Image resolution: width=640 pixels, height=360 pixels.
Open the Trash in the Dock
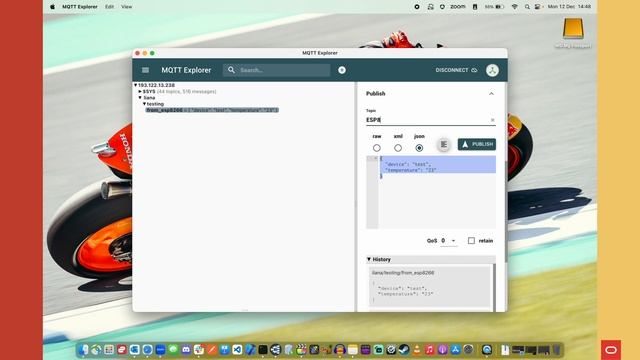[557, 350]
